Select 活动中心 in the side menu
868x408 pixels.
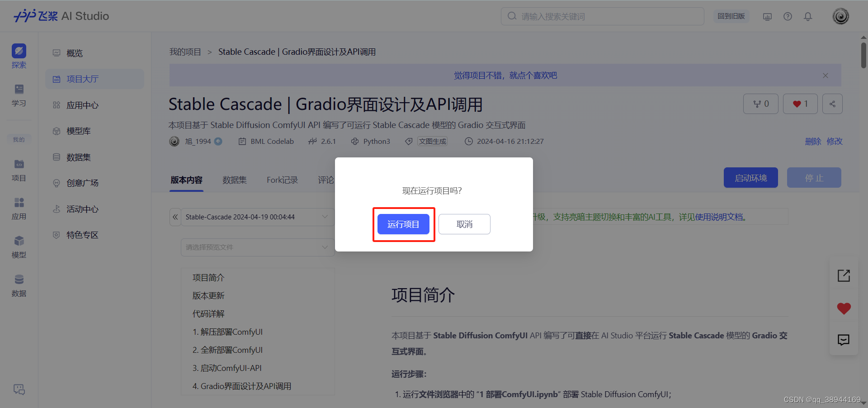[94, 209]
